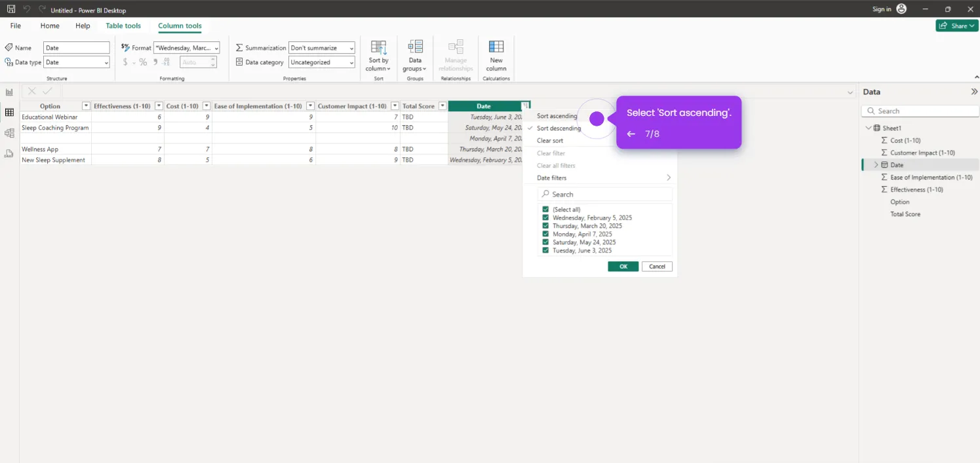The height and width of the screenshot is (463, 980).
Task: Click the Share button
Action: 957,26
